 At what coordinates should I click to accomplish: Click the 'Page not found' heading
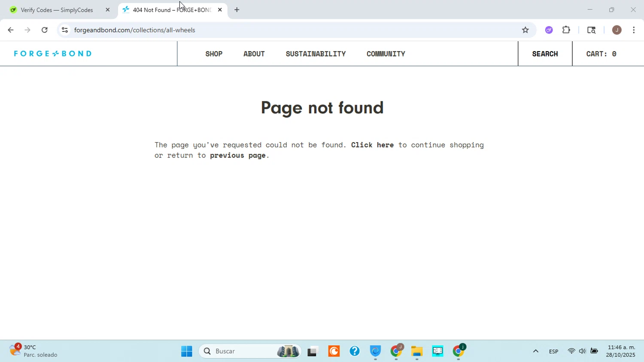[322, 108]
